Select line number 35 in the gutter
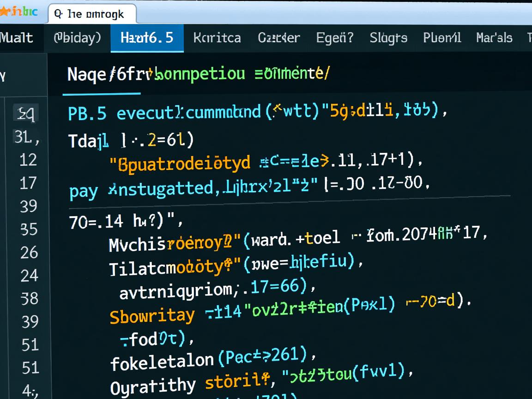The image size is (532, 399). (x=29, y=229)
